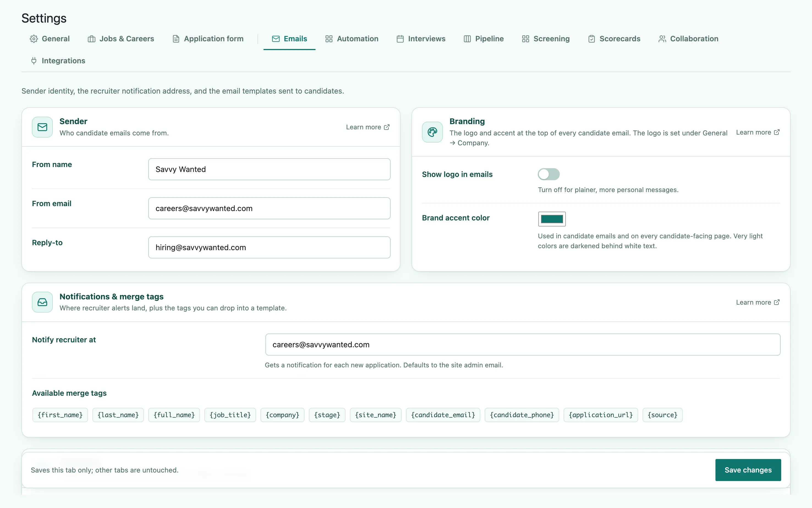The width and height of the screenshot is (812, 508).
Task: Click the Branding palette icon
Action: coord(432,132)
